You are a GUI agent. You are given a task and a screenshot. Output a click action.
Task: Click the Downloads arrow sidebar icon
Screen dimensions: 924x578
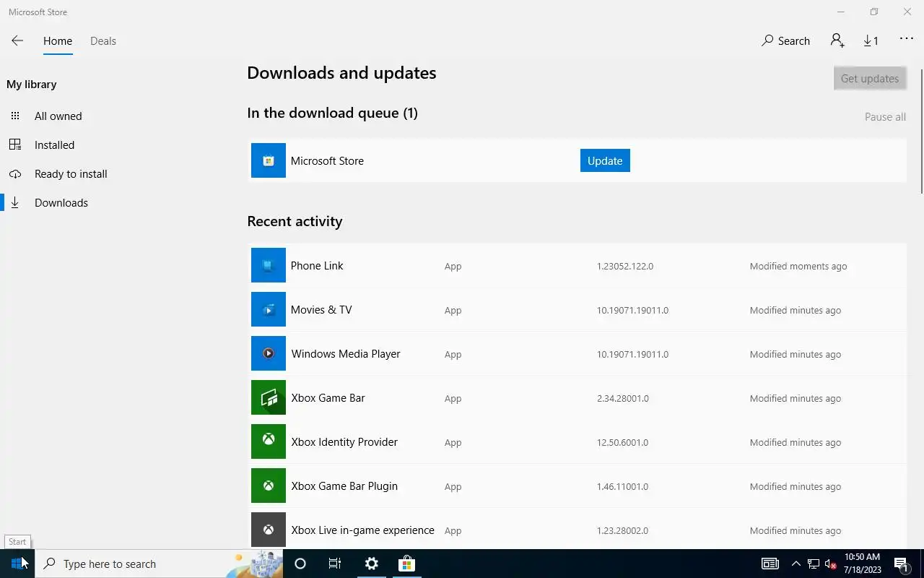(15, 203)
